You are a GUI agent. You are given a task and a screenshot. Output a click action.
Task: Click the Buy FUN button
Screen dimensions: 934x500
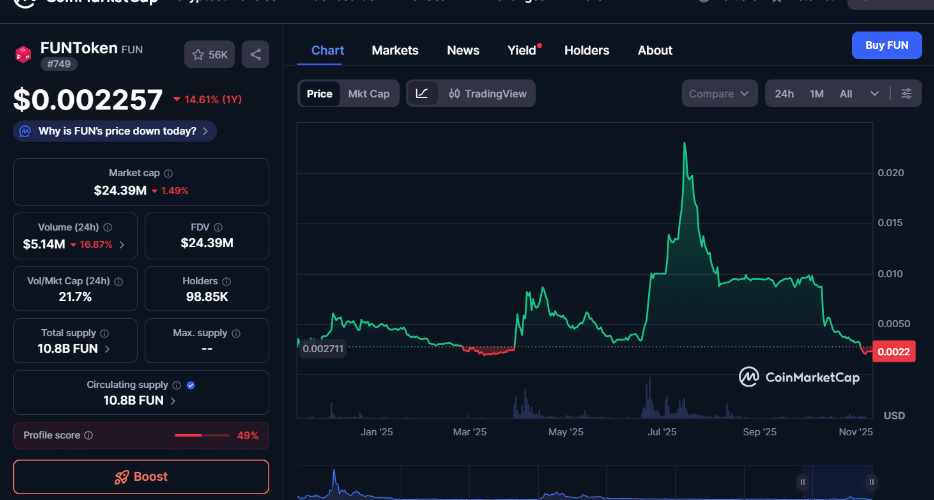point(886,46)
